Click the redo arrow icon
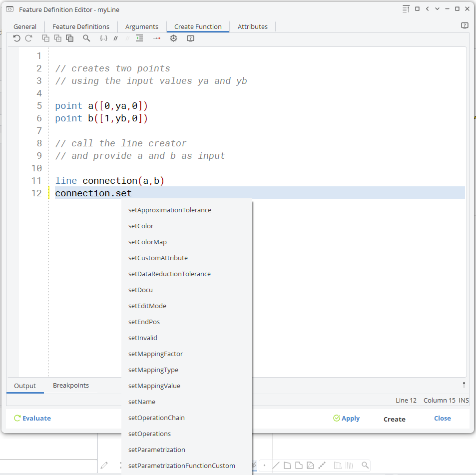Screen dimensions: 476x475 point(28,38)
